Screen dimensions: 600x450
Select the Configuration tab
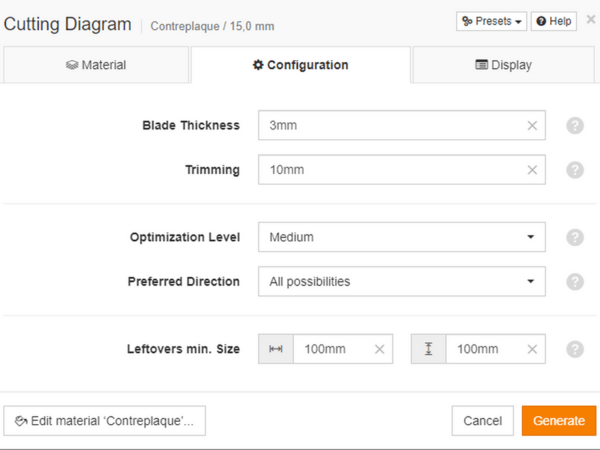click(x=300, y=65)
